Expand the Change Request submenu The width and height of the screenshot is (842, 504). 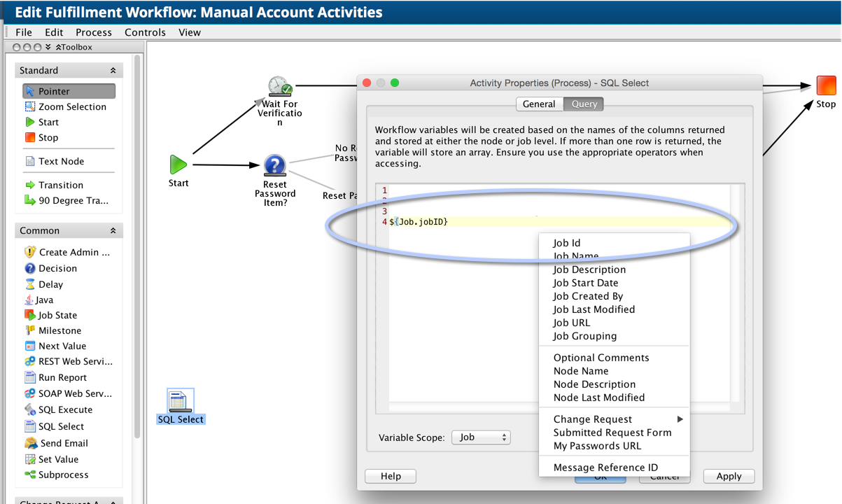[616, 419]
